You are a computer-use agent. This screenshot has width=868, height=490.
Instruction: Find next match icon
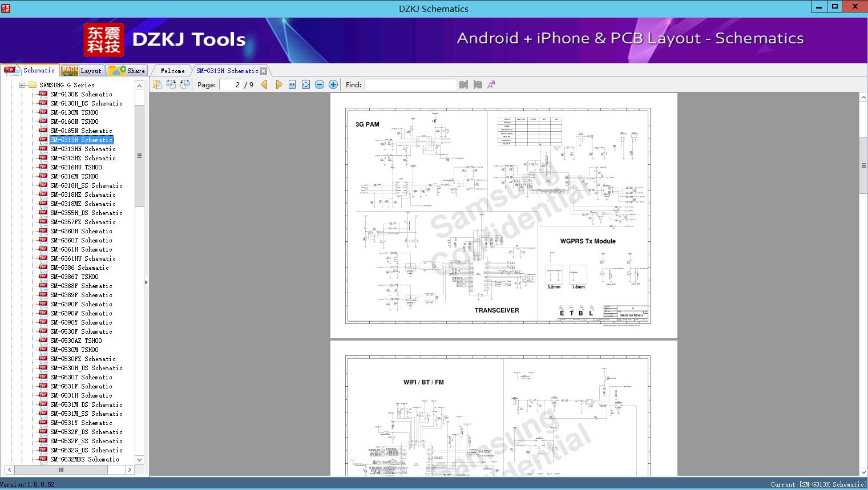tap(478, 84)
